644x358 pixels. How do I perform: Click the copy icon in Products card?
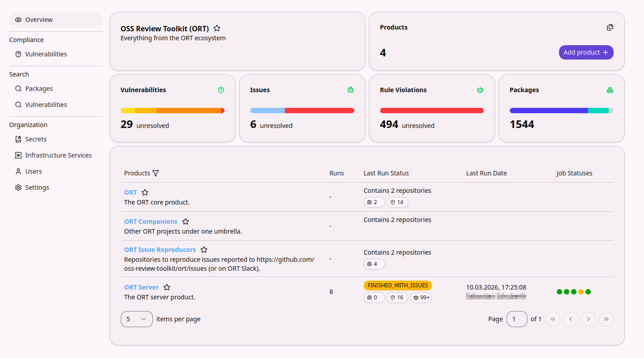610,27
